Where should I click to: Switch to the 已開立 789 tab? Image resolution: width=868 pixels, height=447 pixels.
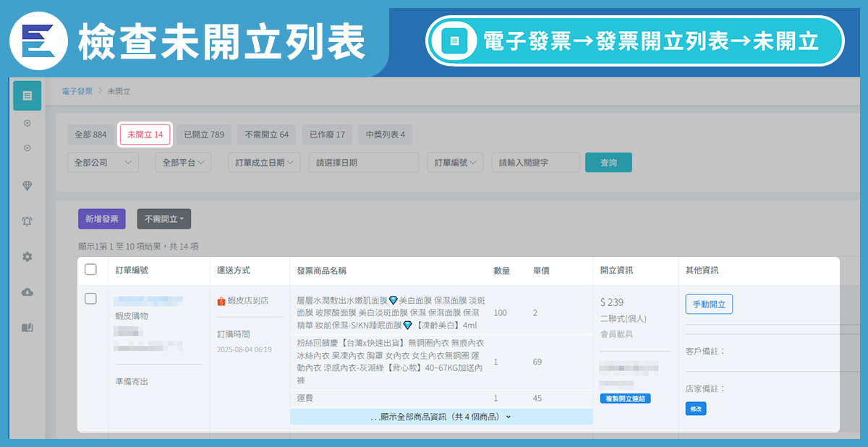click(203, 135)
